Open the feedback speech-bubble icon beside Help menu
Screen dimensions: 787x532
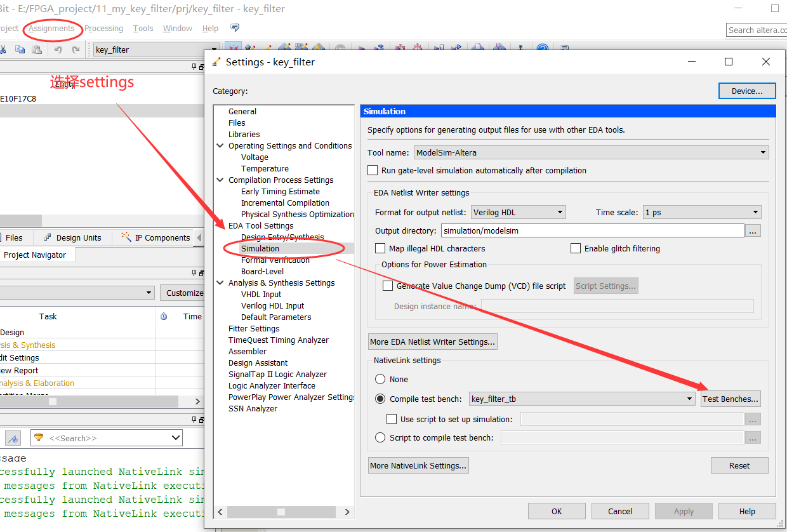pyautogui.click(x=235, y=28)
